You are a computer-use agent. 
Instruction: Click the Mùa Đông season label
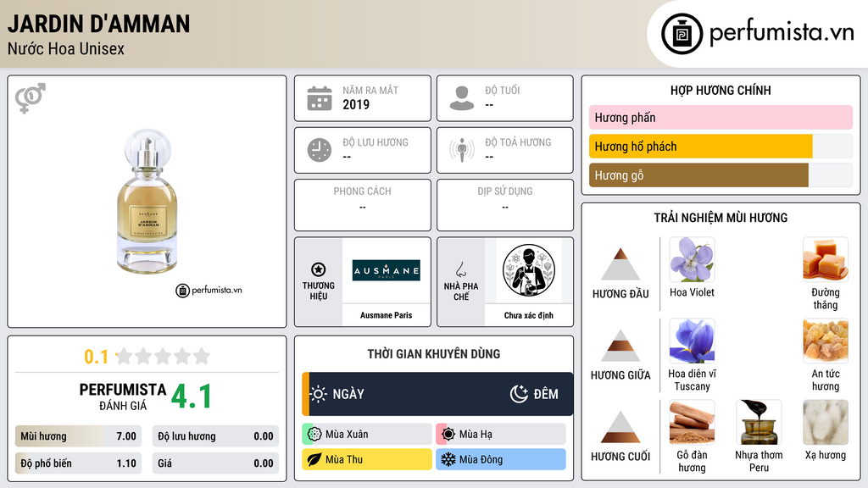(481, 459)
